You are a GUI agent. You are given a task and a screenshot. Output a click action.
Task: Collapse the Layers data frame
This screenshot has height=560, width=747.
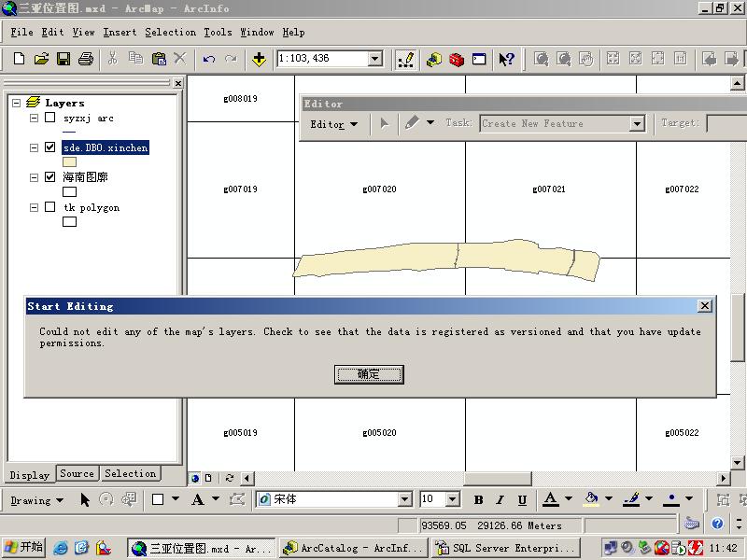point(17,103)
